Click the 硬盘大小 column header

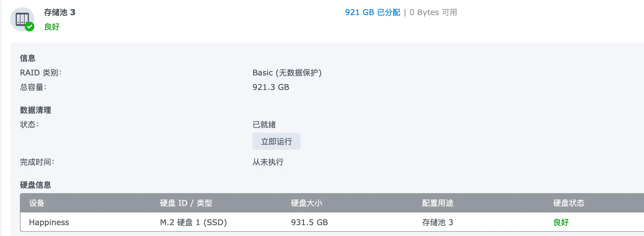tap(306, 203)
